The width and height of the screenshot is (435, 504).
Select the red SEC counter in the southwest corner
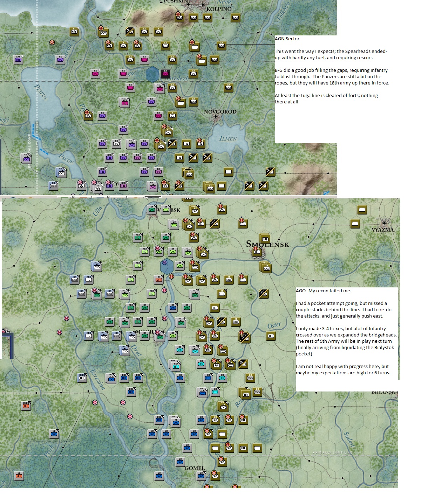click(19, 476)
